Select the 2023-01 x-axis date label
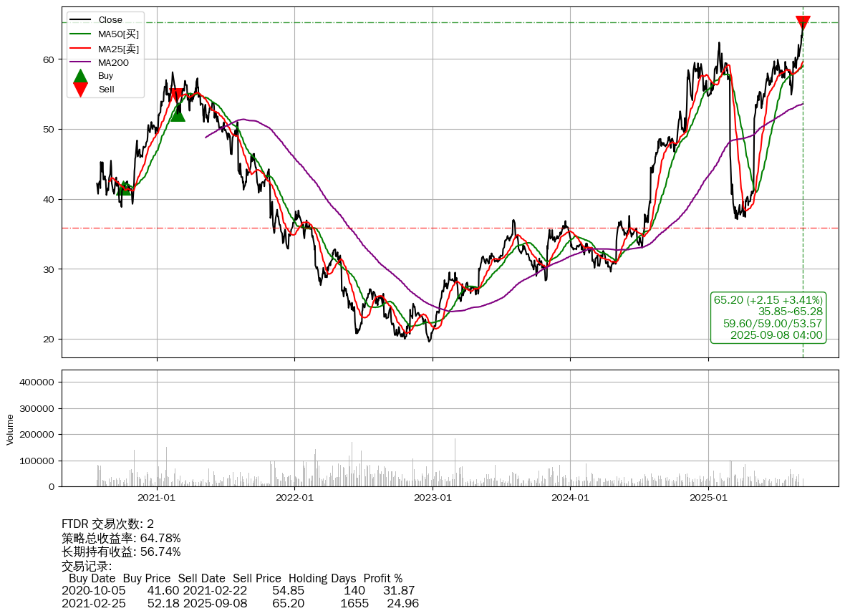845x616 pixels. click(x=433, y=497)
